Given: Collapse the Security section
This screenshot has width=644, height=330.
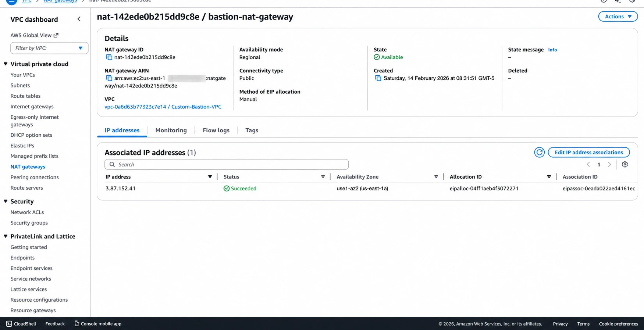Looking at the screenshot, I should click(6, 201).
